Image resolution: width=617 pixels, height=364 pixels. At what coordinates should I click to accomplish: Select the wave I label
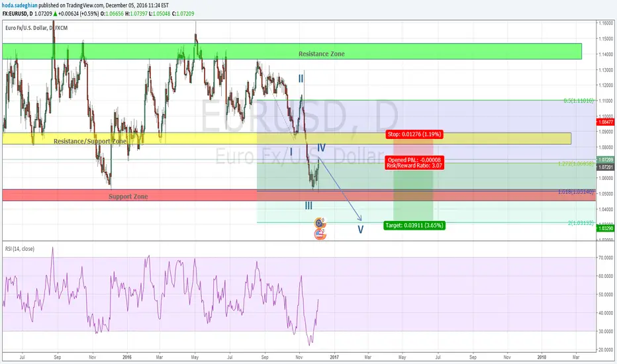tap(291, 152)
